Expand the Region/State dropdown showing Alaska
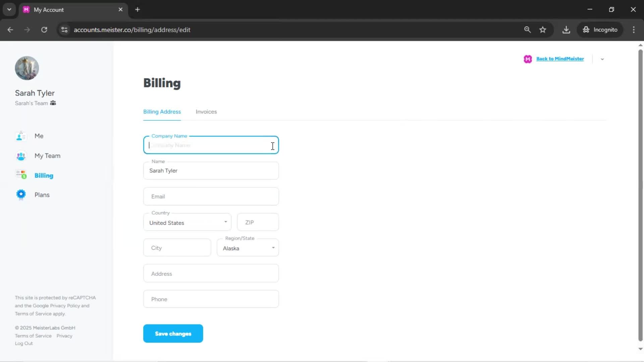The width and height of the screenshot is (644, 362). (248, 248)
